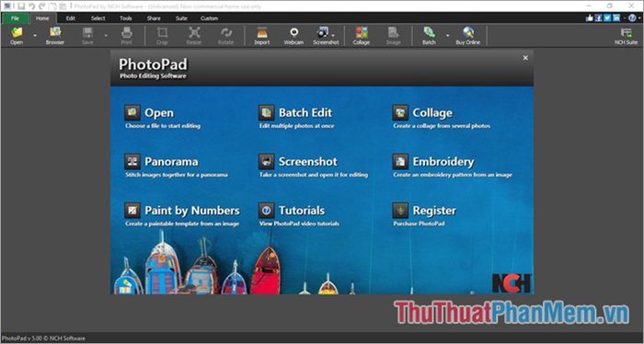Switch to the Tools tab
Viewport: 644px width, 344px height.
pos(126,18)
